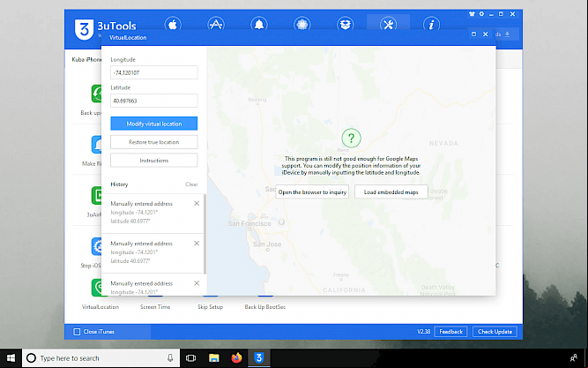Open the Flash & JB box tab icon
Viewport: 588px width, 368px height.
click(x=345, y=25)
